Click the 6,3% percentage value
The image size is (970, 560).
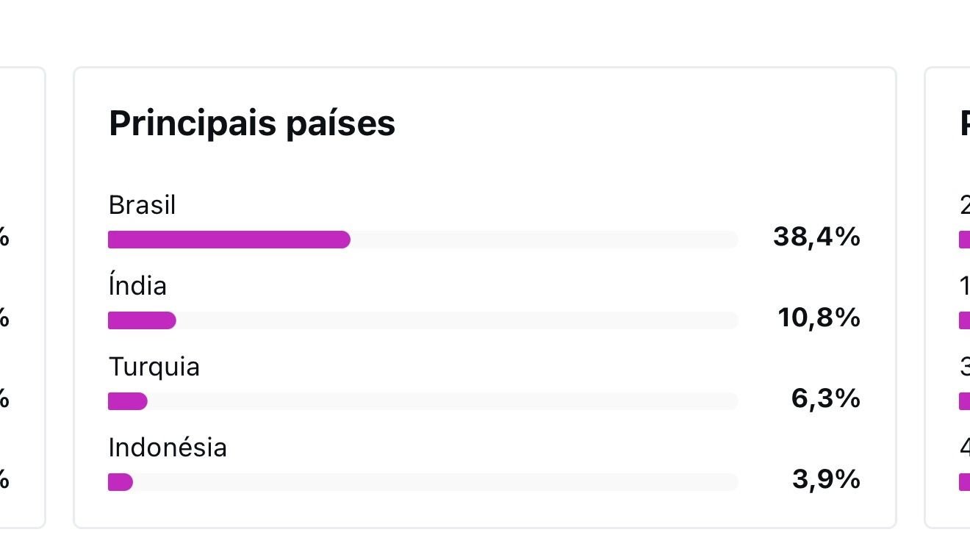click(x=825, y=398)
